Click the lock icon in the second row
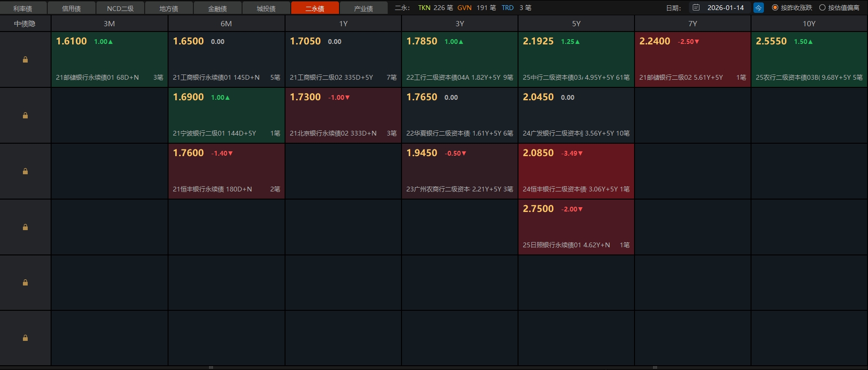Viewport: 868px width, 370px height. tap(25, 116)
